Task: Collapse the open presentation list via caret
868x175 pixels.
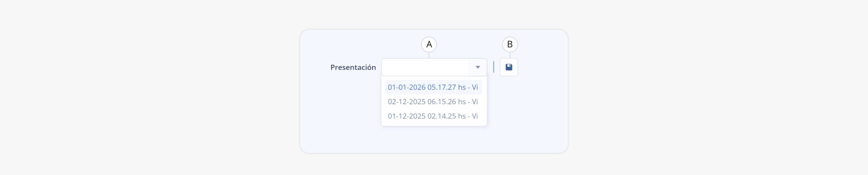Action: [477, 67]
